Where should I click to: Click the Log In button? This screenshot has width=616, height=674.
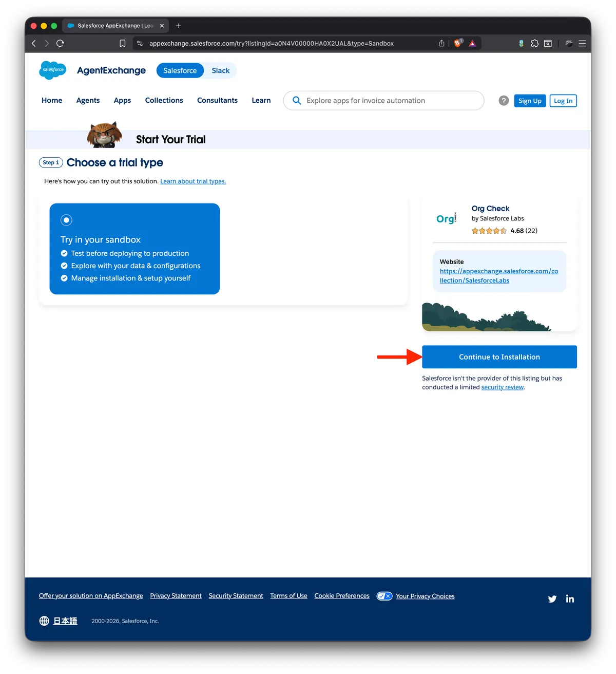(x=563, y=101)
